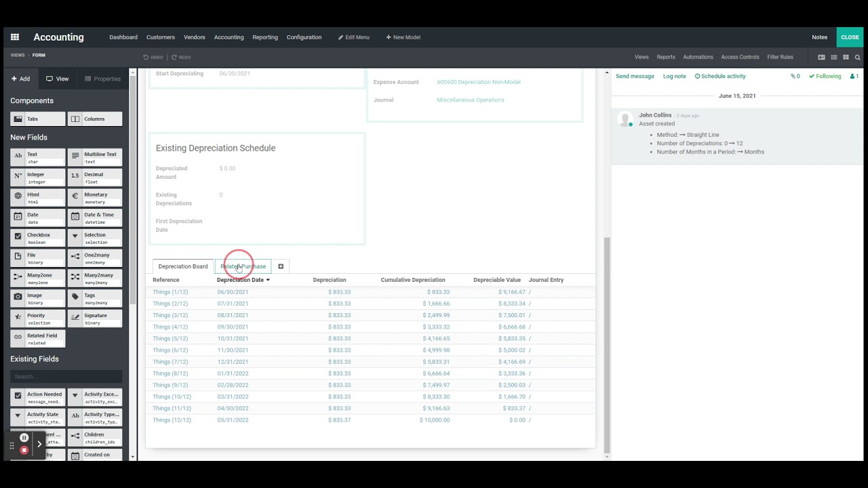
Task: Pick the Image binary field
Action: (x=38, y=299)
